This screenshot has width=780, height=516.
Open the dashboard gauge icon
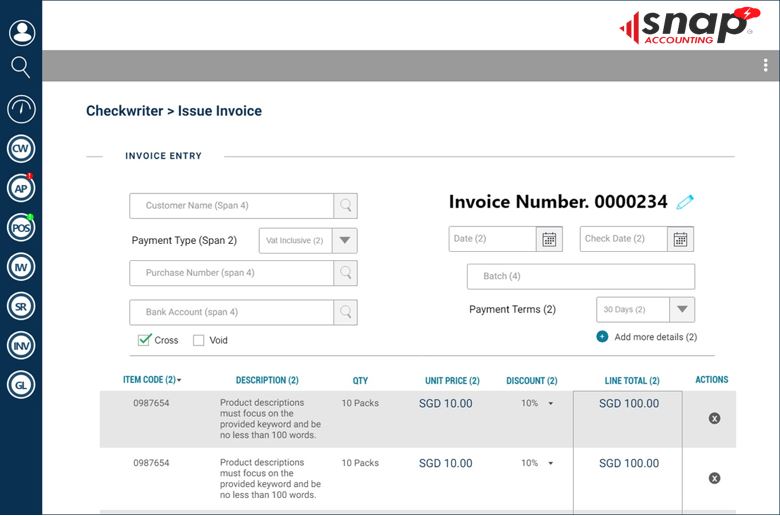tap(21, 109)
